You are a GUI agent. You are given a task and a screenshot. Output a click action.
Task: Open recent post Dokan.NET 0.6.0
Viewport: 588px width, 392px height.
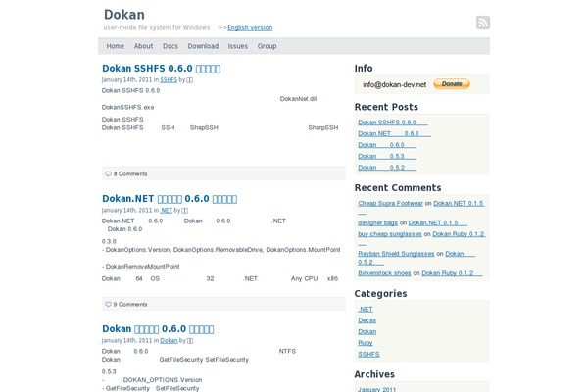pos(394,133)
